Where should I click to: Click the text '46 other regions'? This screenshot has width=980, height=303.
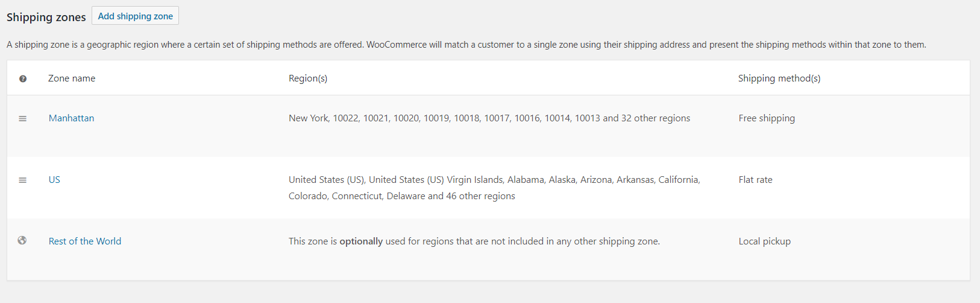pyautogui.click(x=481, y=196)
